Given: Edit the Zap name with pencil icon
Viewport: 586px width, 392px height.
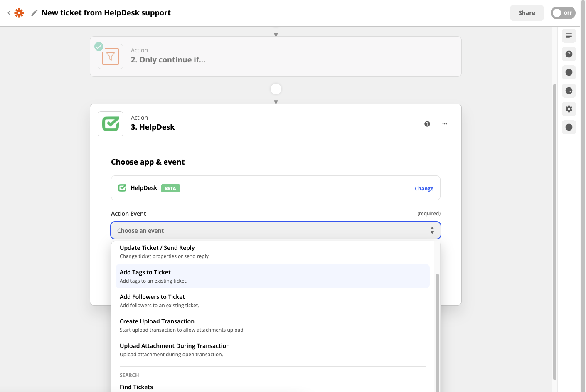Looking at the screenshot, I should click(x=34, y=13).
